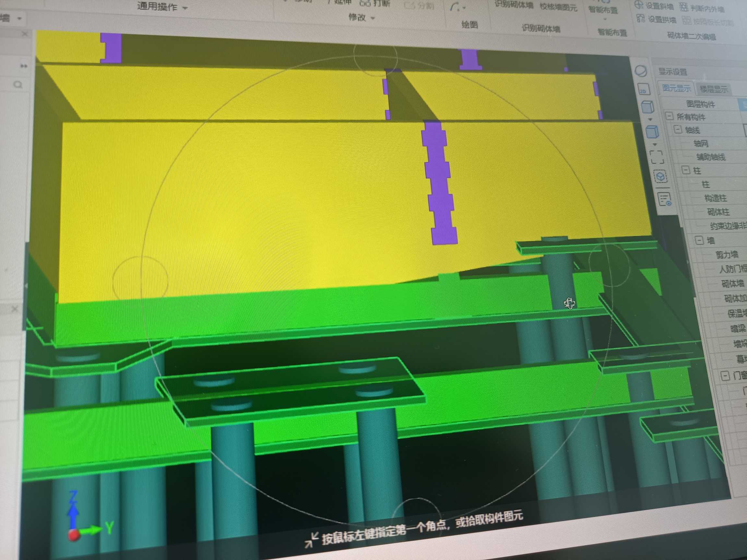Click the 设置斜墙 icon
Screen dimensions: 747x560
[638, 5]
